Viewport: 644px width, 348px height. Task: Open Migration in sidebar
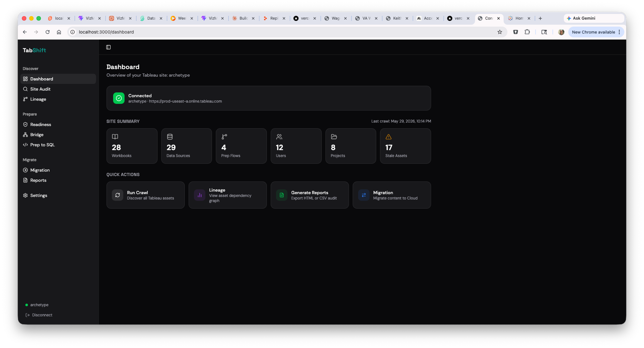pyautogui.click(x=58, y=170)
